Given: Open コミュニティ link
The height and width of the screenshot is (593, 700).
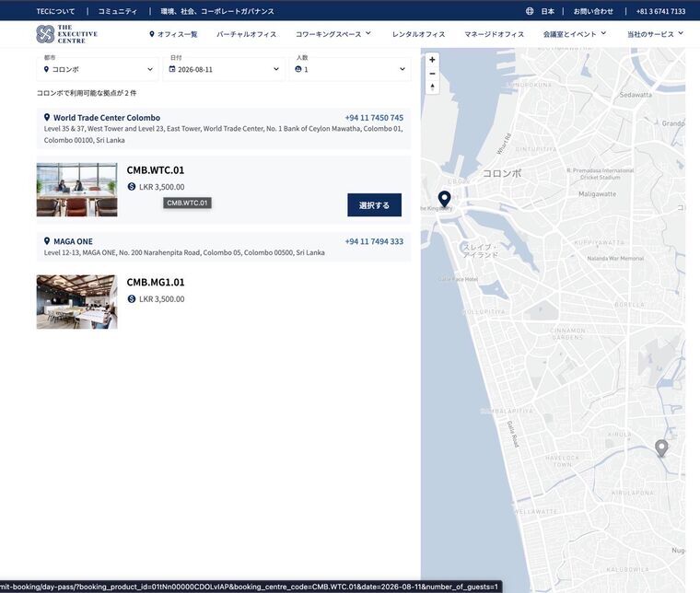Looking at the screenshot, I should coord(117,11).
